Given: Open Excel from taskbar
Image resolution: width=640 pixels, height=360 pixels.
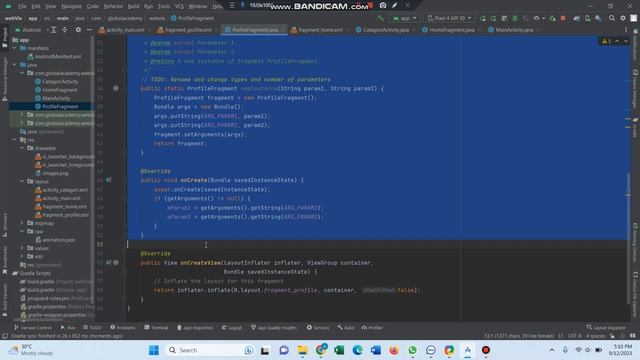Looking at the screenshot, I should pyautogui.click(x=339, y=350).
